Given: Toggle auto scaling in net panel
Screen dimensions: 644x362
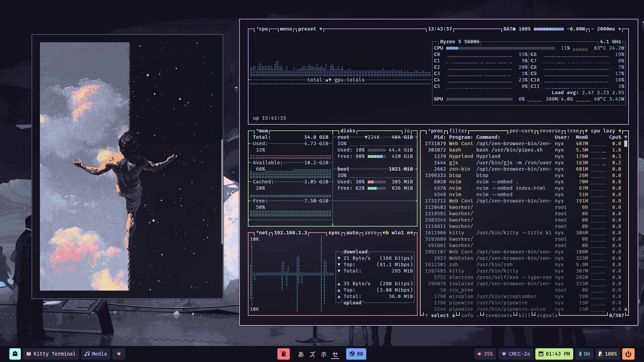Looking at the screenshot, I should (x=352, y=233).
